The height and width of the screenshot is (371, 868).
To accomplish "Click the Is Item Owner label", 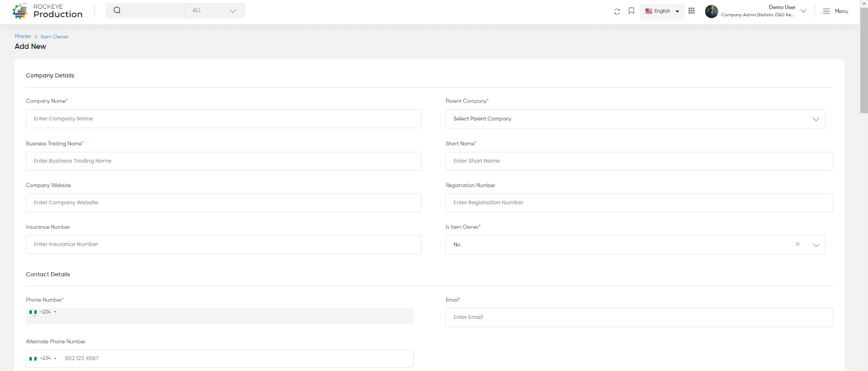I will pyautogui.click(x=463, y=227).
